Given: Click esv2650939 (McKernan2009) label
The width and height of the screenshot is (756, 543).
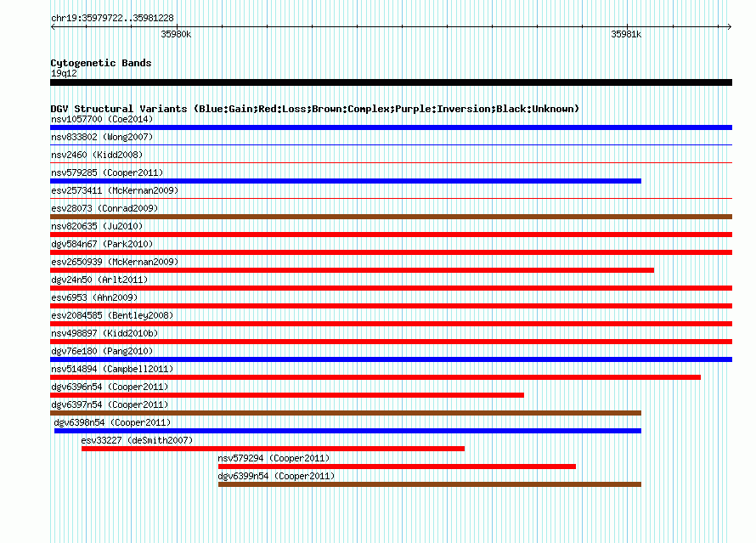Looking at the screenshot, I should [115, 262].
